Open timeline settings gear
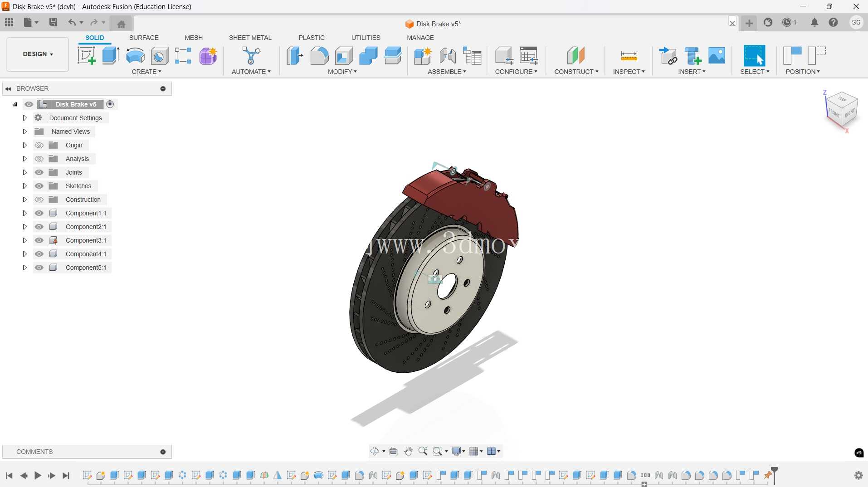The image size is (868, 487). [858, 475]
